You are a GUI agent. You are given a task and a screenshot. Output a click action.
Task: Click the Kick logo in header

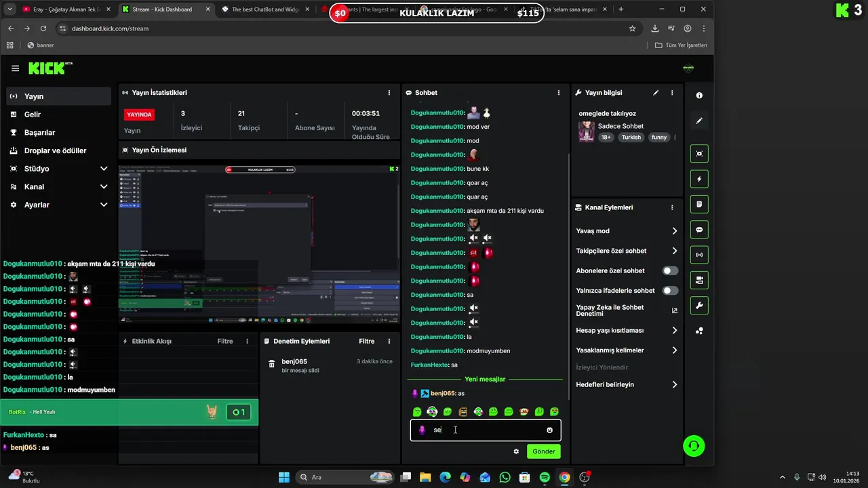(x=49, y=68)
